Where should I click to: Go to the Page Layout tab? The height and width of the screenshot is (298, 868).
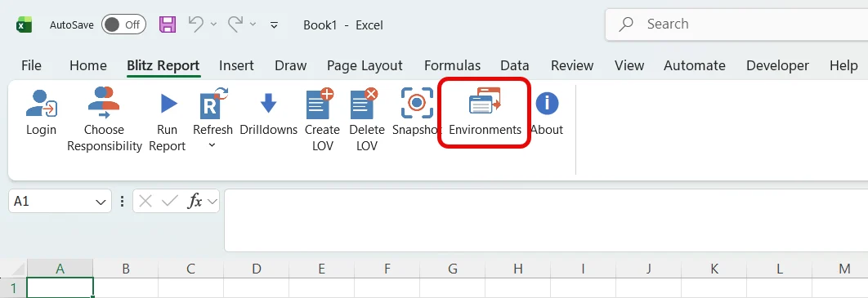(365, 65)
